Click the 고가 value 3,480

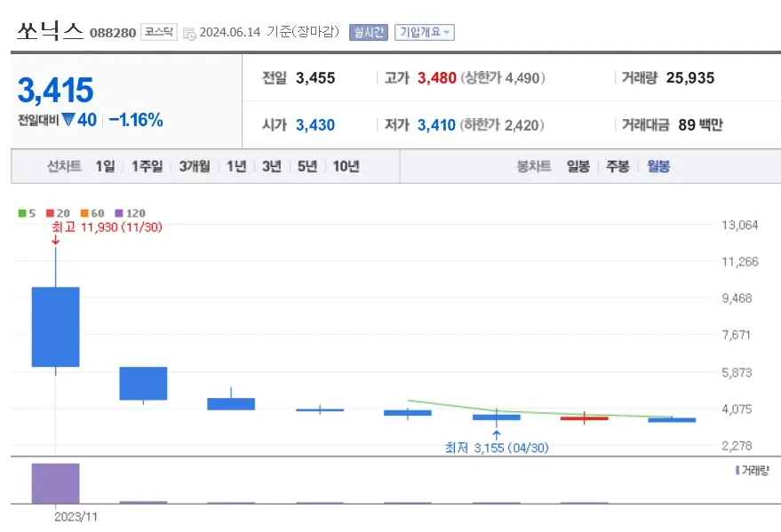[437, 78]
